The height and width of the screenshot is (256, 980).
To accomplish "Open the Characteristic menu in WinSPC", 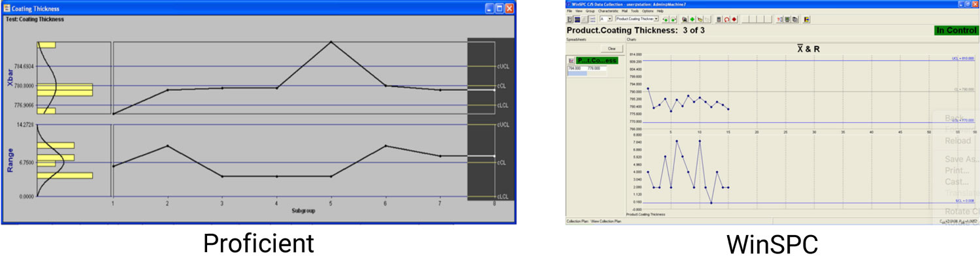I will pos(608,11).
